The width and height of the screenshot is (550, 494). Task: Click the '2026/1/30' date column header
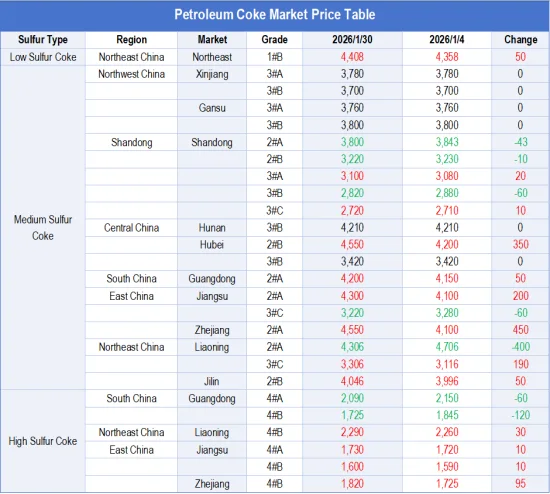tap(352, 40)
